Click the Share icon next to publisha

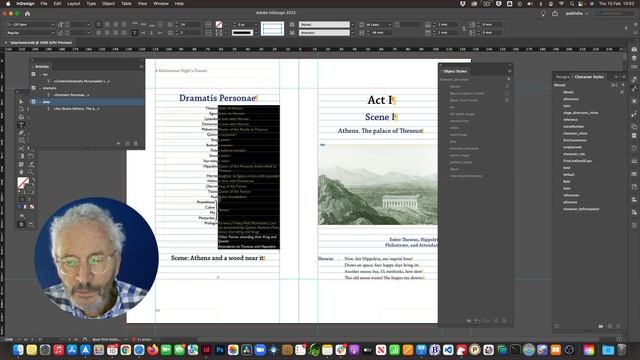(x=555, y=13)
